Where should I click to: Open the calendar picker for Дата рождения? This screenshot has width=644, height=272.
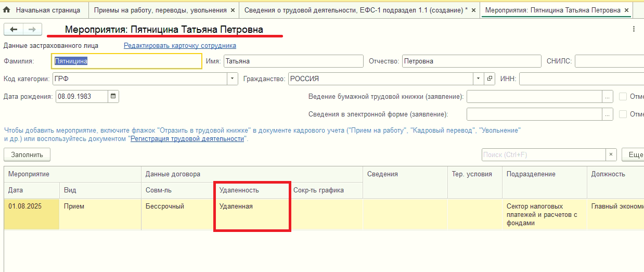(x=113, y=96)
